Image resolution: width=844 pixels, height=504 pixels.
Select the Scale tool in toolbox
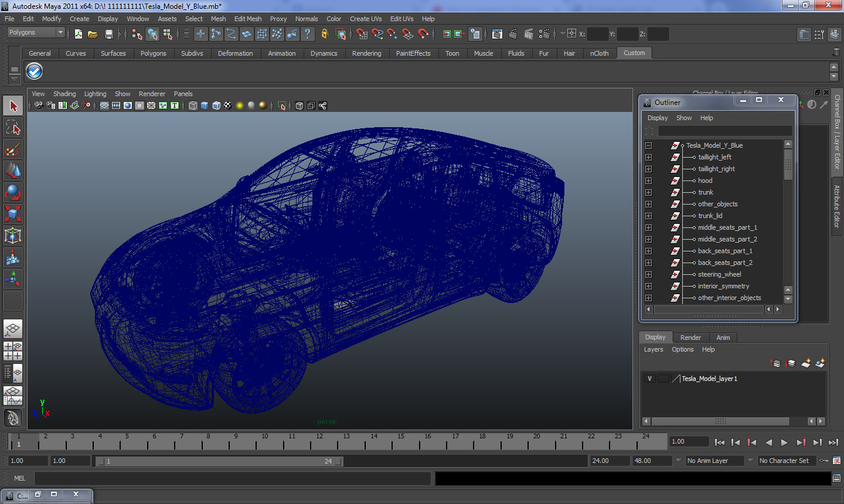13,214
